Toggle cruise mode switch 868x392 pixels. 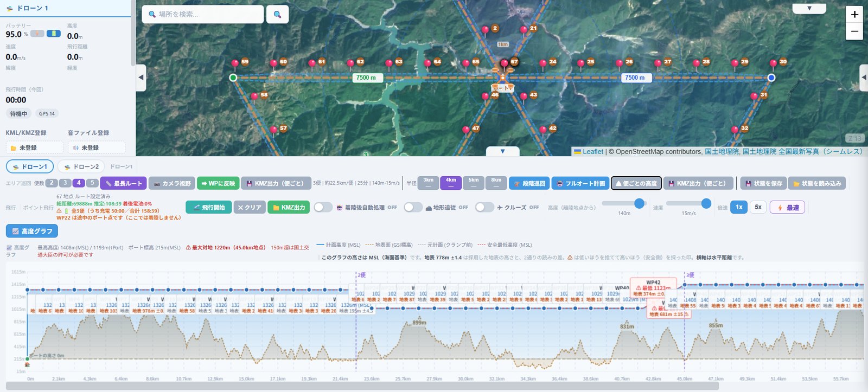click(484, 207)
